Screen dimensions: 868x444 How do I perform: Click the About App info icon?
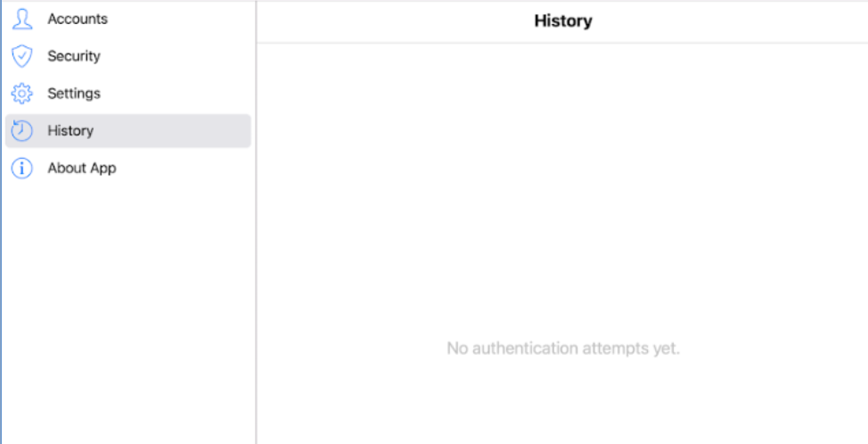tap(21, 169)
